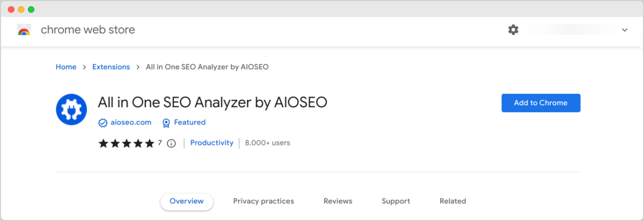Image resolution: width=644 pixels, height=221 pixels.
Task: Go to the Home breadcrumb link
Action: tap(66, 67)
